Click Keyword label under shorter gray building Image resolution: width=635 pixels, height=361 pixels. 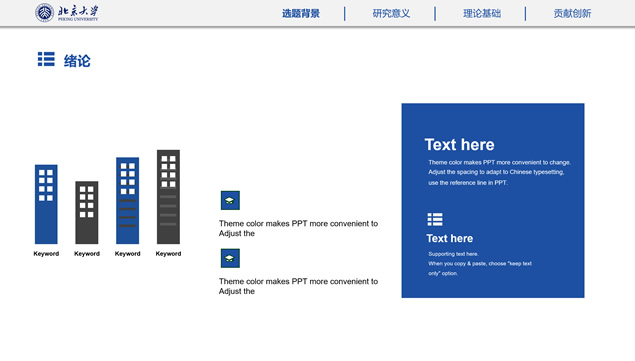(x=87, y=254)
